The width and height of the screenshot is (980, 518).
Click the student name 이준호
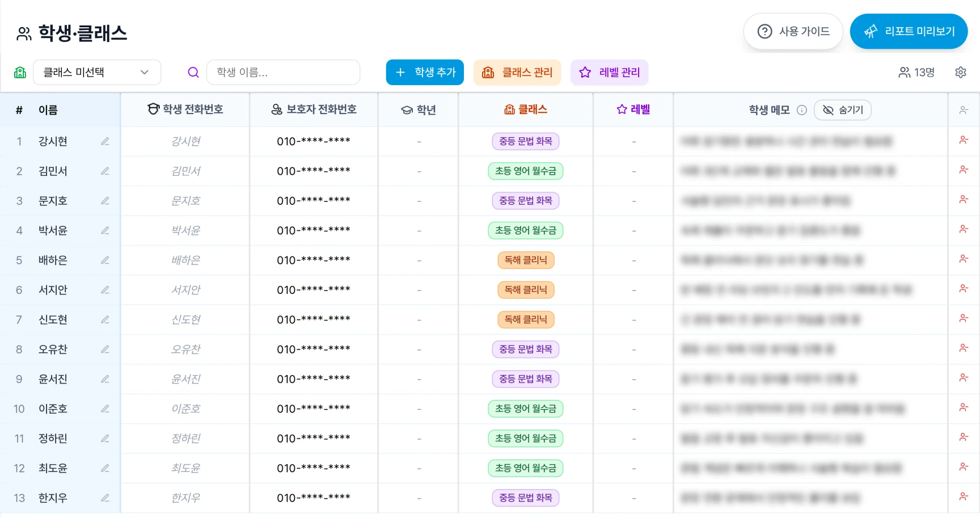[53, 409]
